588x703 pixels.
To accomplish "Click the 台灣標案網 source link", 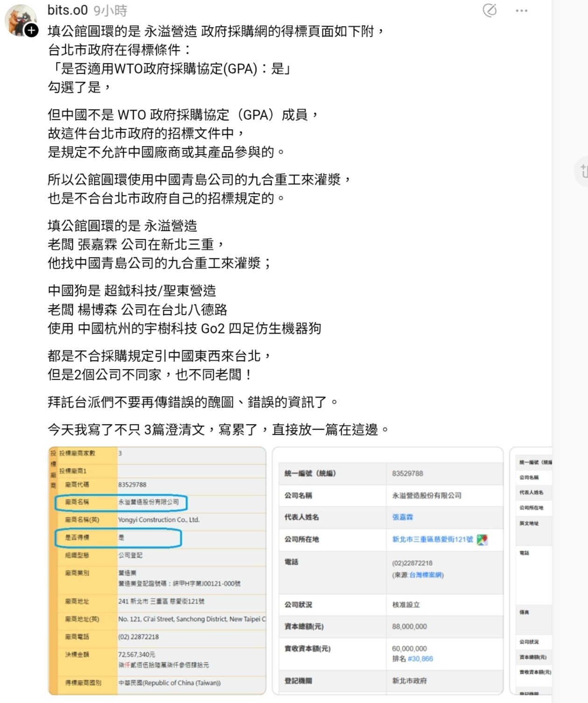I will point(425,575).
